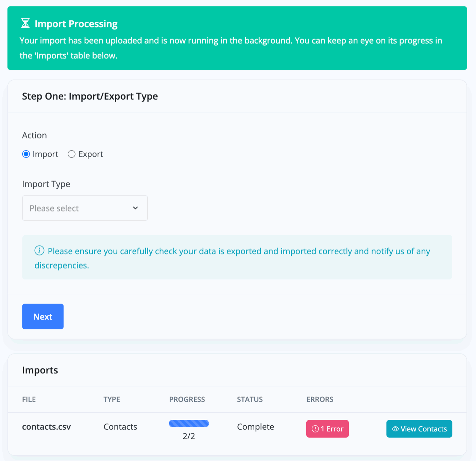Viewport: 476px width, 461px height.
Task: Click the eye icon on View Contacts
Action: 395,429
